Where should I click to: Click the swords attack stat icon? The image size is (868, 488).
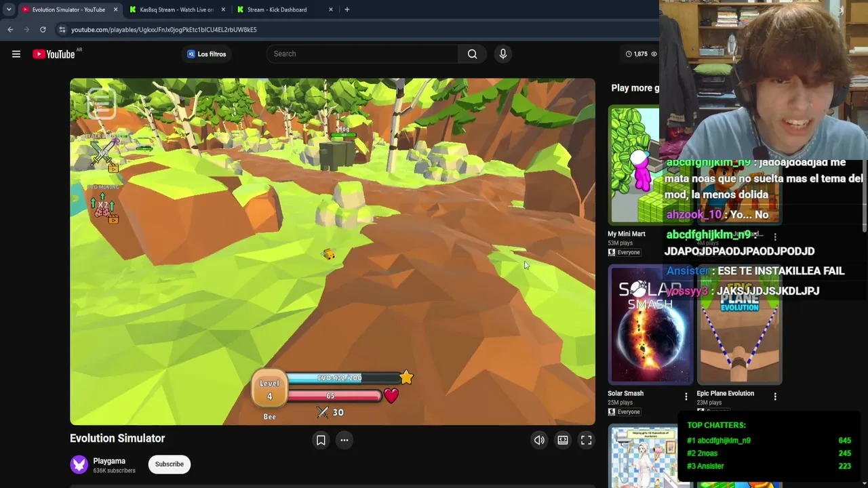click(x=323, y=413)
